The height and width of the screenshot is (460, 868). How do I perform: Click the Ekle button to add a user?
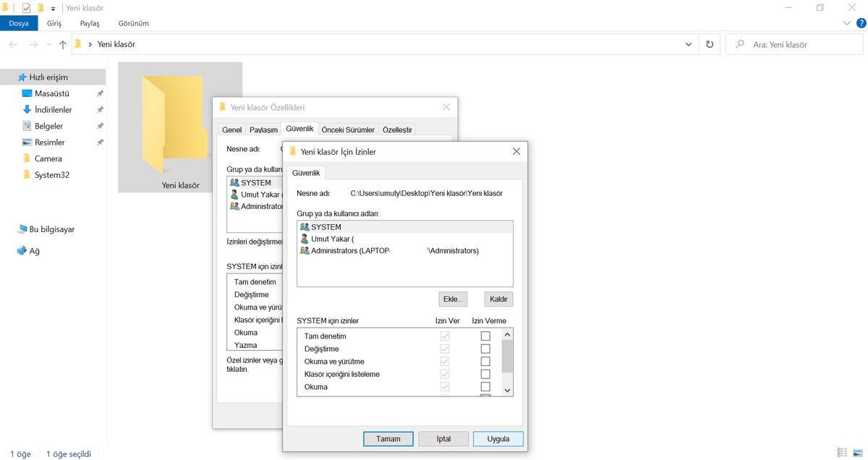[452, 298]
